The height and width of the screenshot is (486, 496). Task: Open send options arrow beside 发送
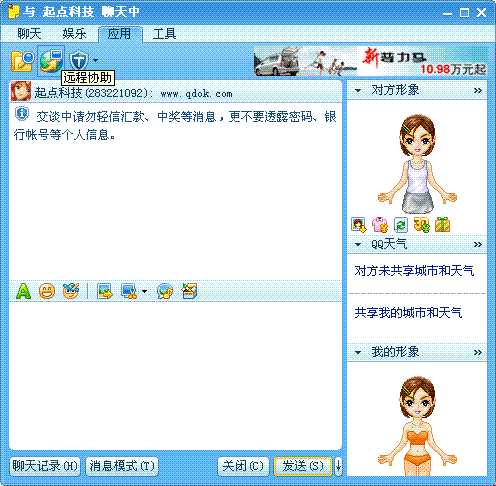(x=338, y=466)
